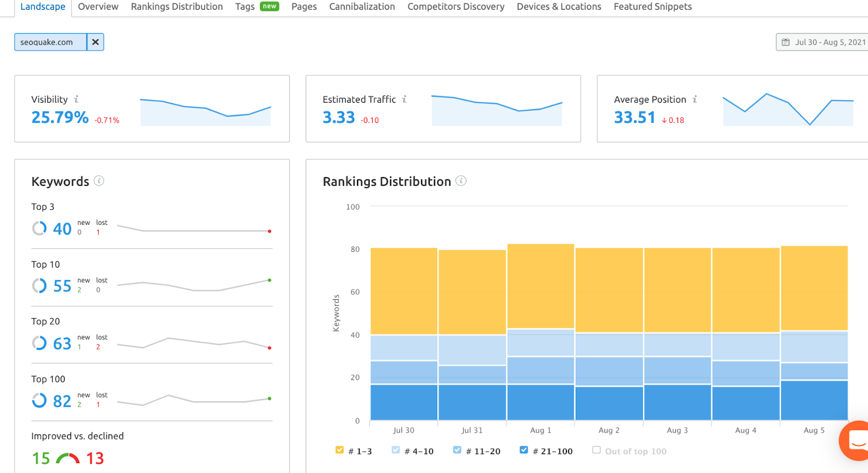This screenshot has height=473, width=868.
Task: Open the Landscape tab
Action: click(x=43, y=7)
